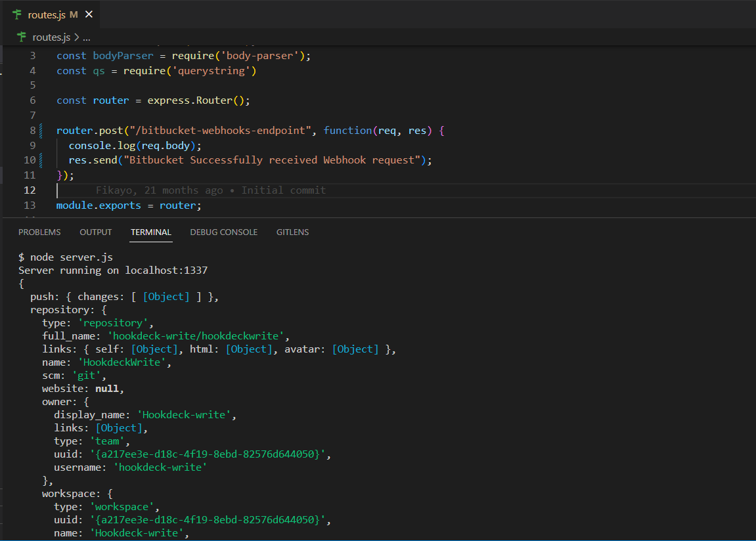Switch to the PROBLEMS panel tab
This screenshot has width=756, height=541.
click(x=39, y=232)
